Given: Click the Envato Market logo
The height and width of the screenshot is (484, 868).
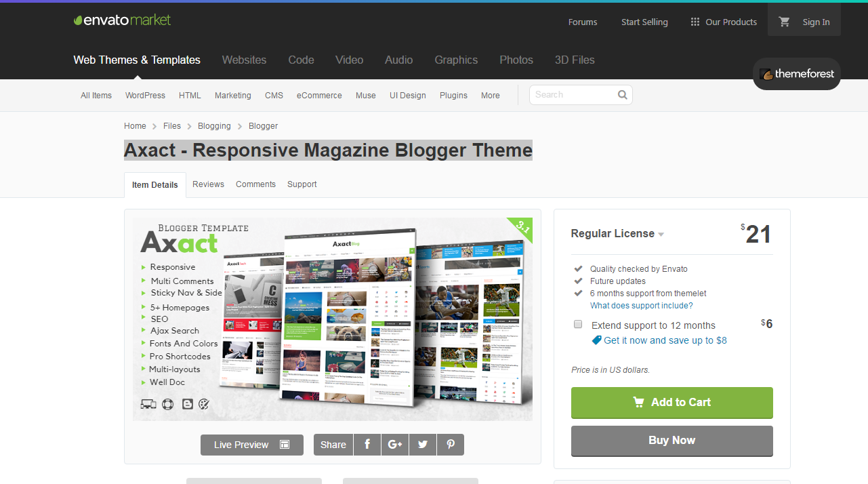Looking at the screenshot, I should click(x=122, y=20).
